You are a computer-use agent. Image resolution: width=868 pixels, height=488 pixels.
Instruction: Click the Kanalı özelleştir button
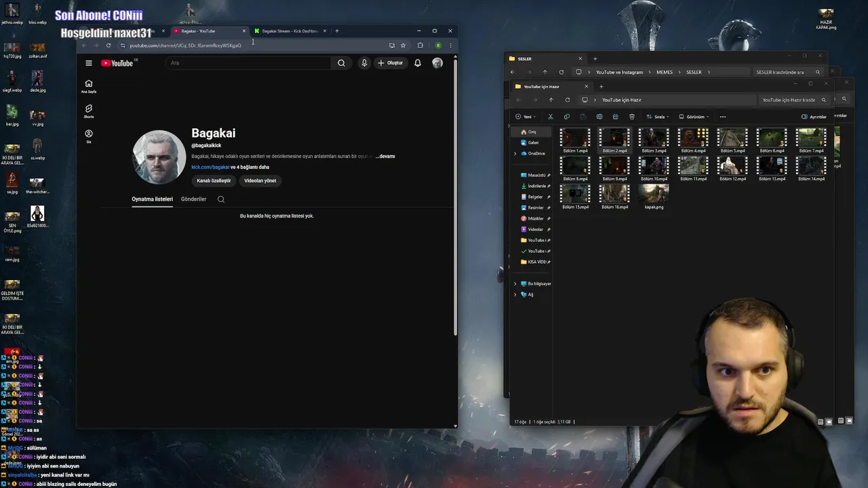pyautogui.click(x=214, y=181)
